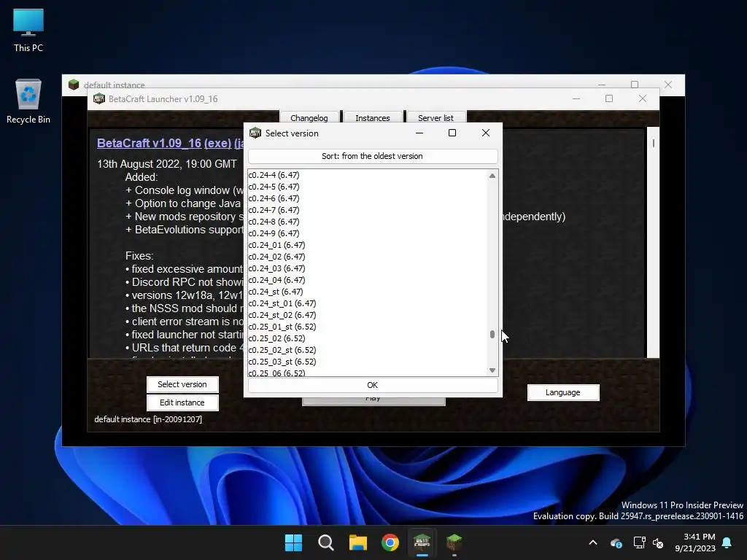Click changelog panel scrollbar thumb
This screenshot has width=747, height=560.
point(654,143)
